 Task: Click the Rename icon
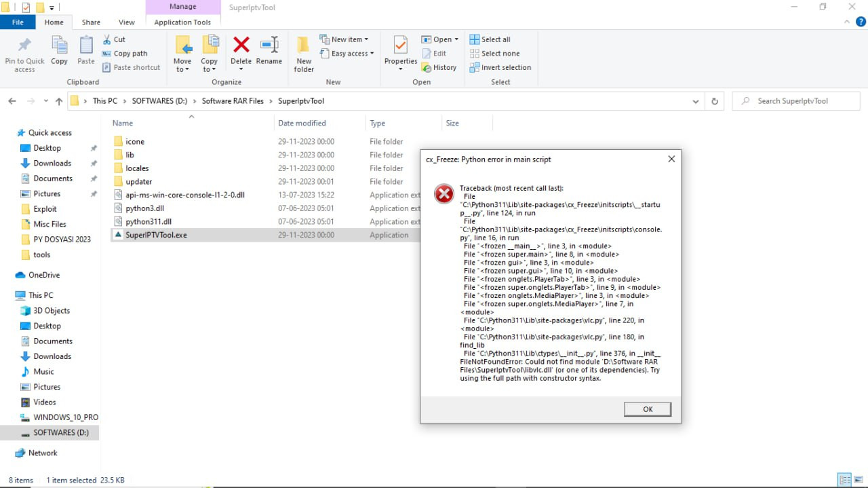(269, 45)
